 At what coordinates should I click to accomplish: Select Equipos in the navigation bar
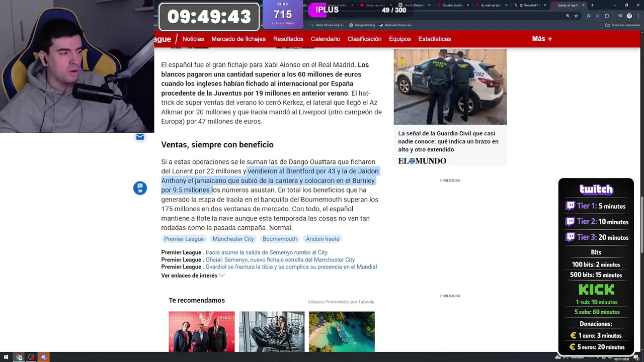point(400,39)
